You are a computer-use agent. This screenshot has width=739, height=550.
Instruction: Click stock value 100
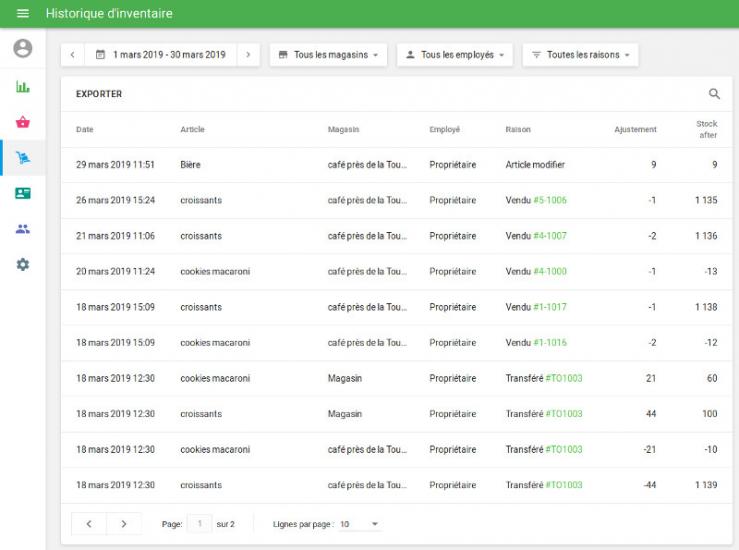click(x=710, y=414)
